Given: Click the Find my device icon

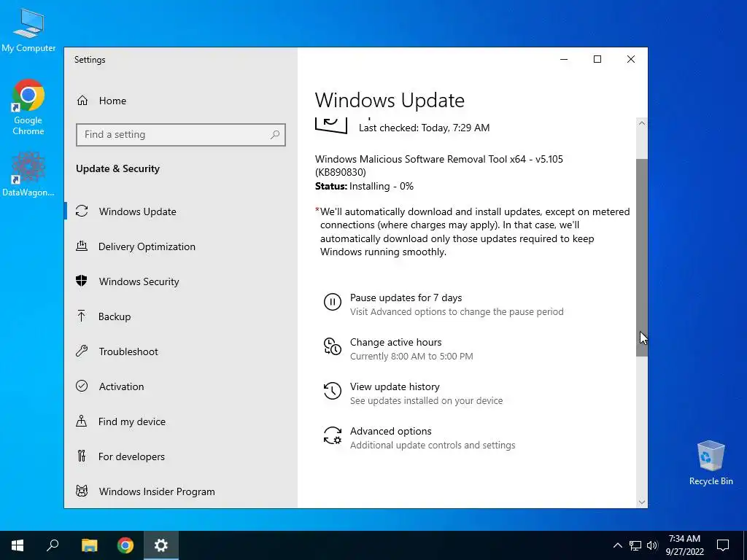Looking at the screenshot, I should tap(82, 421).
